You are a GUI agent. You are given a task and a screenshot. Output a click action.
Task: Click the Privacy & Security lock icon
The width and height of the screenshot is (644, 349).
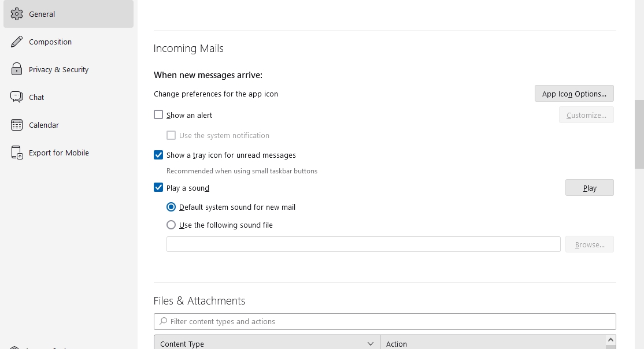[17, 69]
